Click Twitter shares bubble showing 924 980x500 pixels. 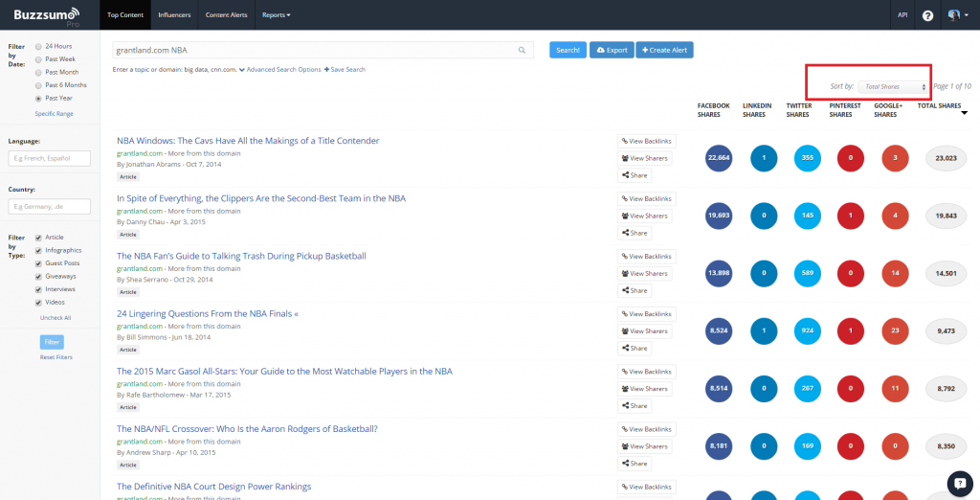tap(808, 331)
